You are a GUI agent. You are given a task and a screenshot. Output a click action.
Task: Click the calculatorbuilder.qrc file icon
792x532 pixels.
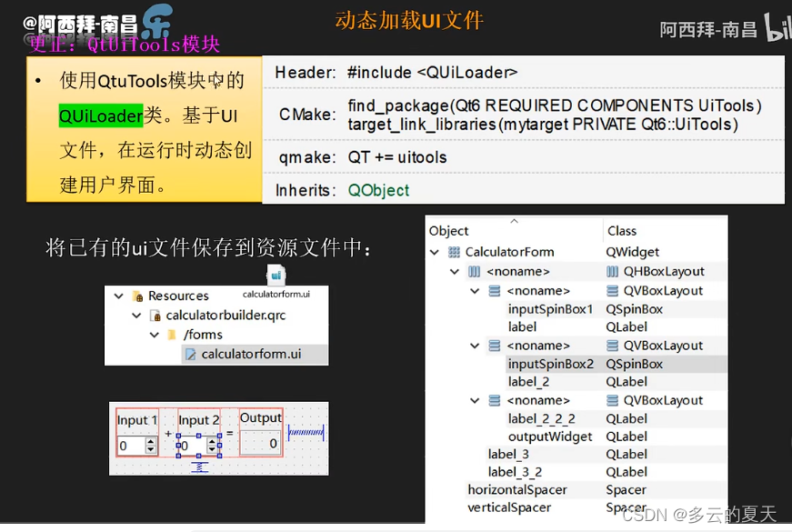(155, 316)
